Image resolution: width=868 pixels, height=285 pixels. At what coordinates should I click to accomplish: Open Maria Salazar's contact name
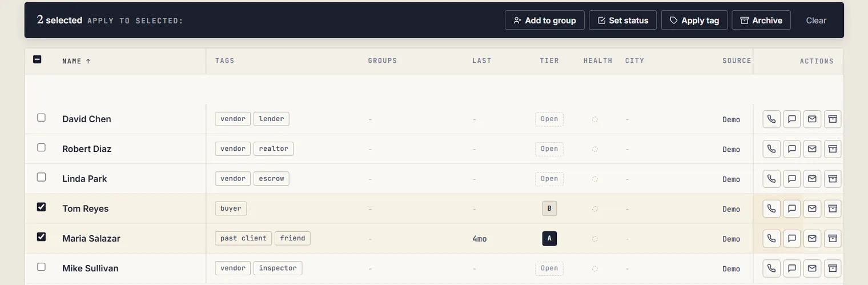click(x=91, y=238)
